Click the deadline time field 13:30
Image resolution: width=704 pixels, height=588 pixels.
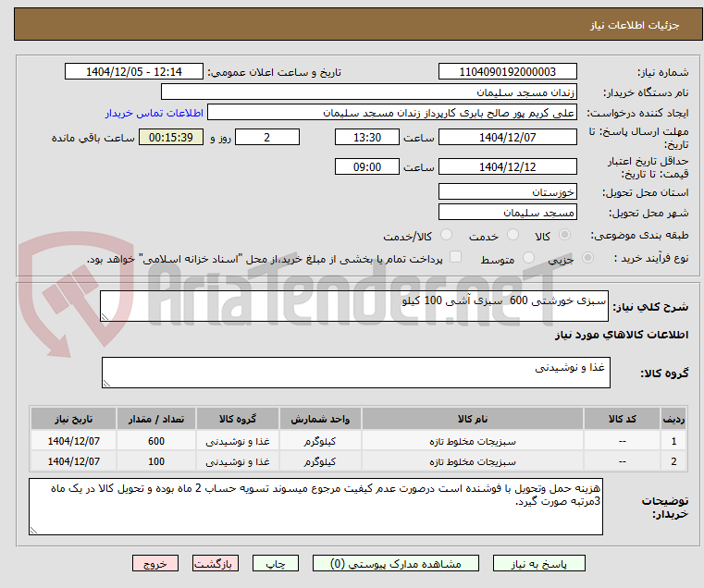[x=367, y=138]
